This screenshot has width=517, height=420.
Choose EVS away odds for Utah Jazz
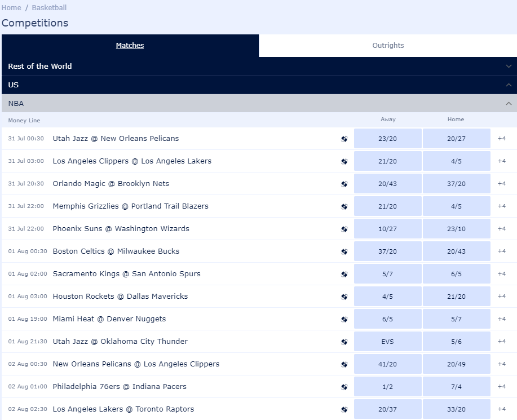(388, 342)
